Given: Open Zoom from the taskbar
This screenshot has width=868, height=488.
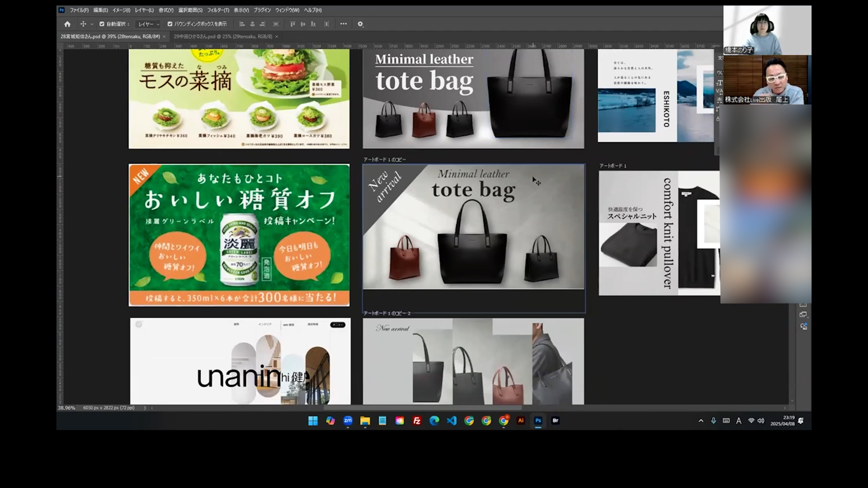Looking at the screenshot, I should (x=348, y=421).
